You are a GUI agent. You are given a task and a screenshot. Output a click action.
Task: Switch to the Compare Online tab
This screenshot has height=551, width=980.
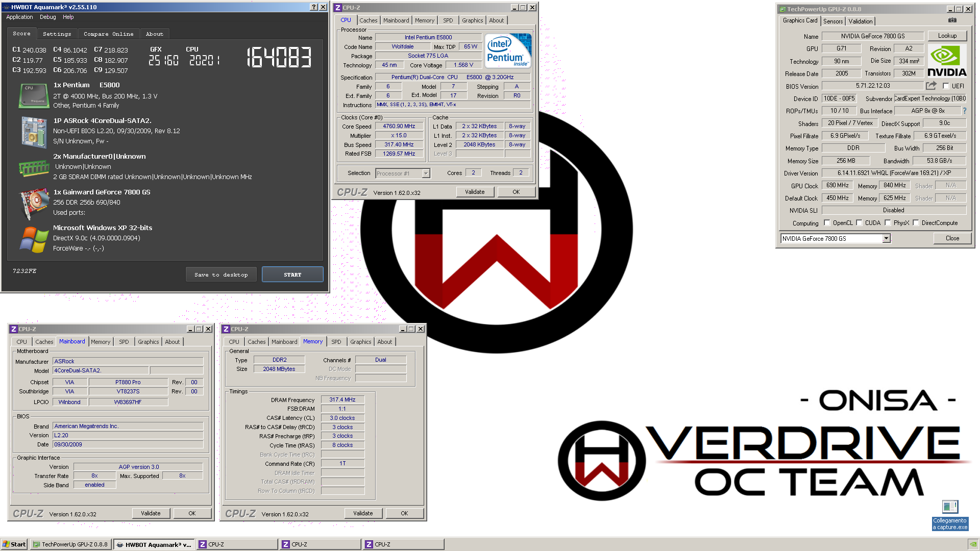108,34
